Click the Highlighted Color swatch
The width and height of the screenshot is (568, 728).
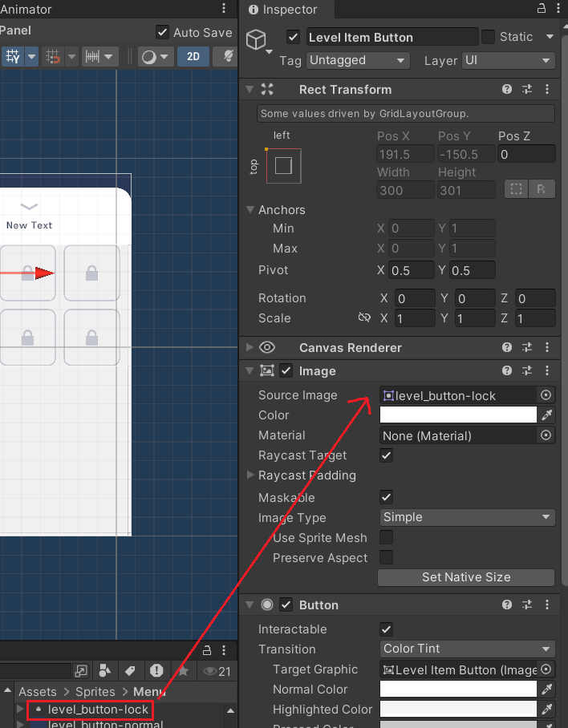pos(458,709)
